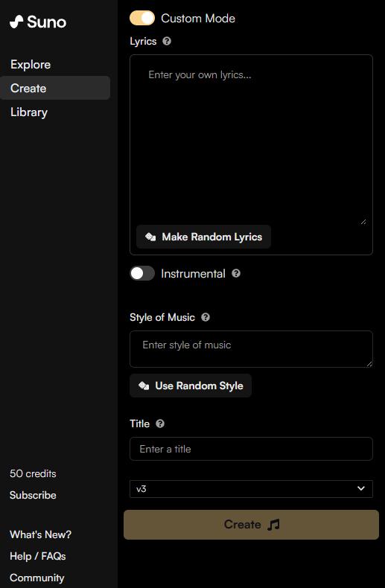Click the Enter style of music field

pos(251,349)
